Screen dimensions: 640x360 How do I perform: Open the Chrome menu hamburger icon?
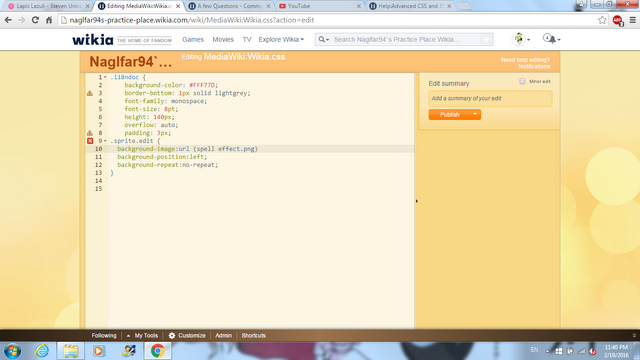coord(633,20)
